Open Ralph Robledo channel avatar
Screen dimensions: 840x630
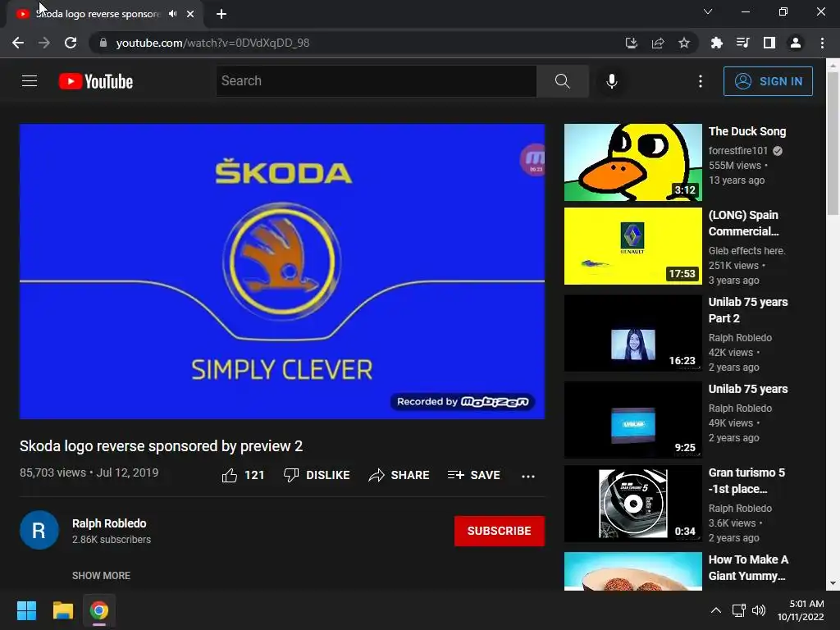pyautogui.click(x=39, y=531)
